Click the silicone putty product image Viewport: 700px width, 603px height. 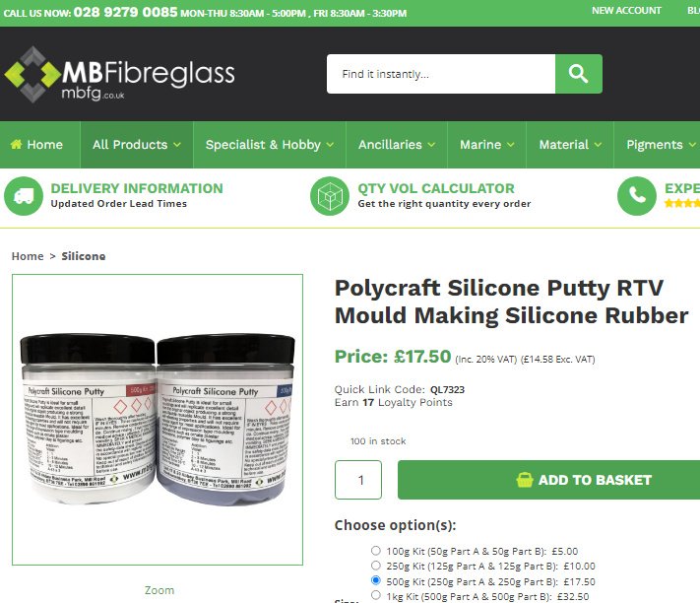click(158, 420)
